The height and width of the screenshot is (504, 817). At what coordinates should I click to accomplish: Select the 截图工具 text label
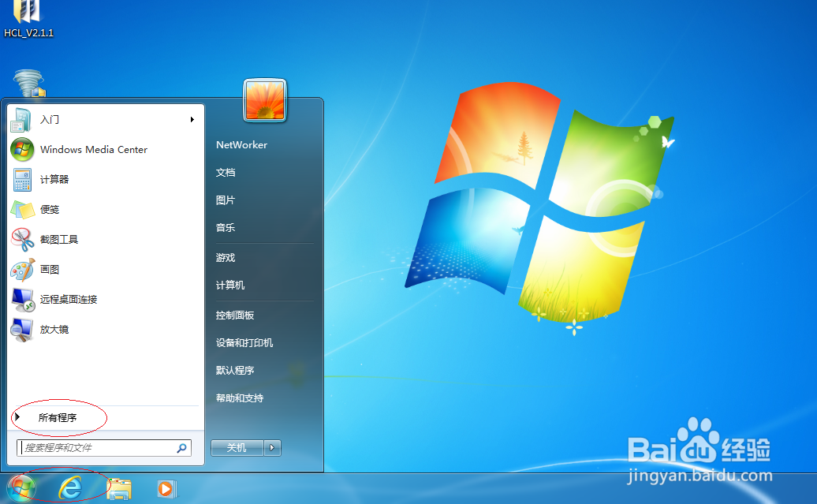[59, 240]
